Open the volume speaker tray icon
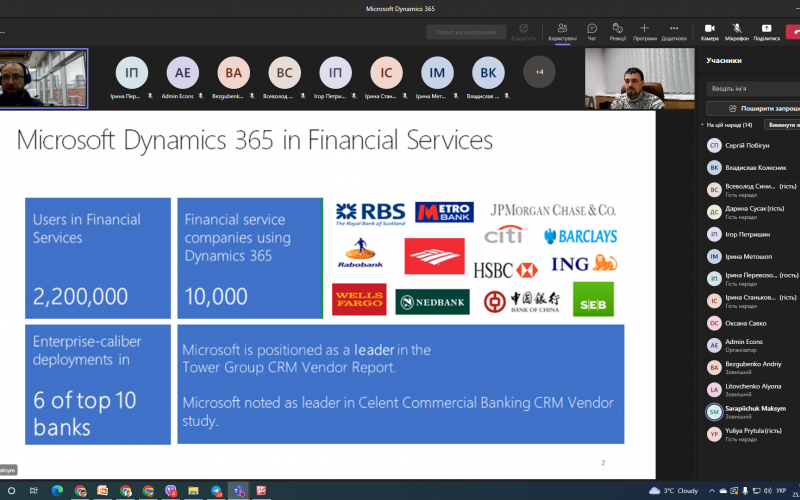The height and width of the screenshot is (500, 800). click(x=768, y=491)
